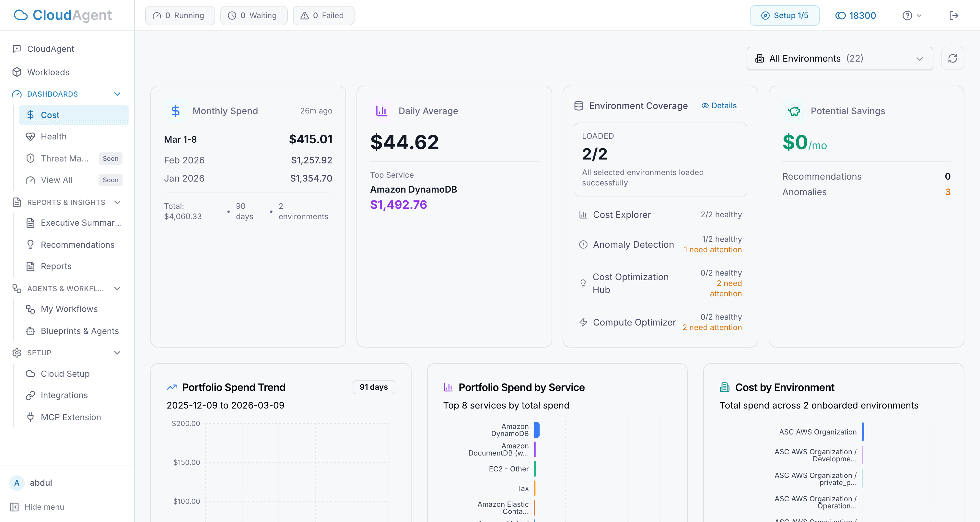Open Blueprints & Agents
This screenshot has width=980, height=522.
pos(79,331)
